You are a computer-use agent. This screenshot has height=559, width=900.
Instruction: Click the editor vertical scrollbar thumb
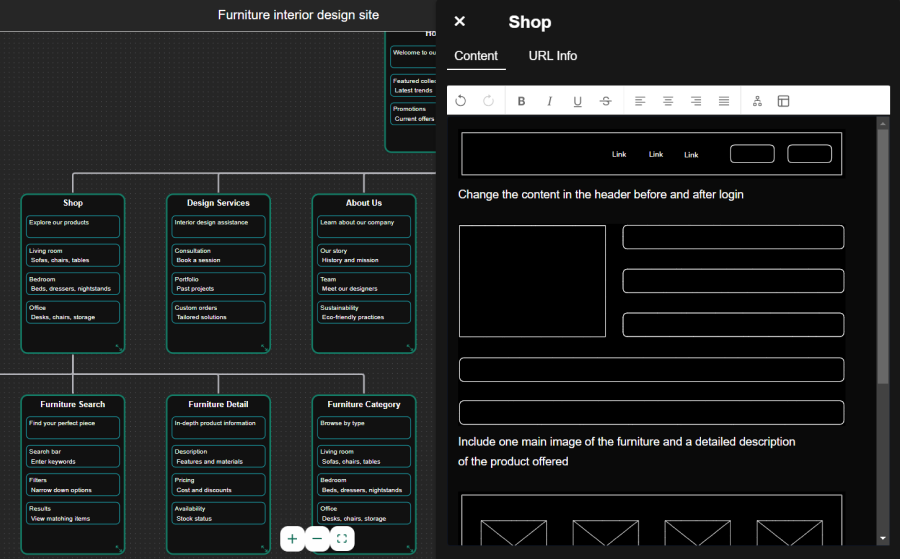[x=883, y=257]
